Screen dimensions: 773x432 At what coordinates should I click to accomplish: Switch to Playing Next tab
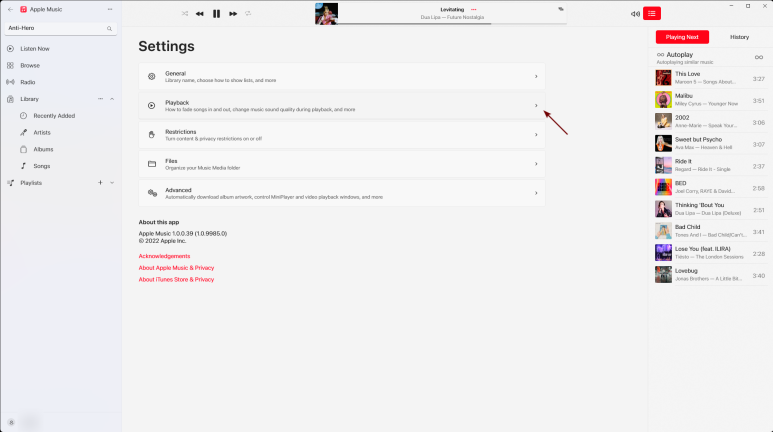(682, 37)
